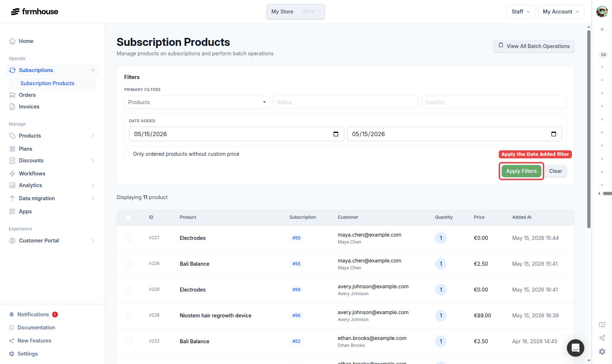Collapse the Subscriptions menu chevron
Image resolution: width=612 pixels, height=364 pixels.
(93, 70)
